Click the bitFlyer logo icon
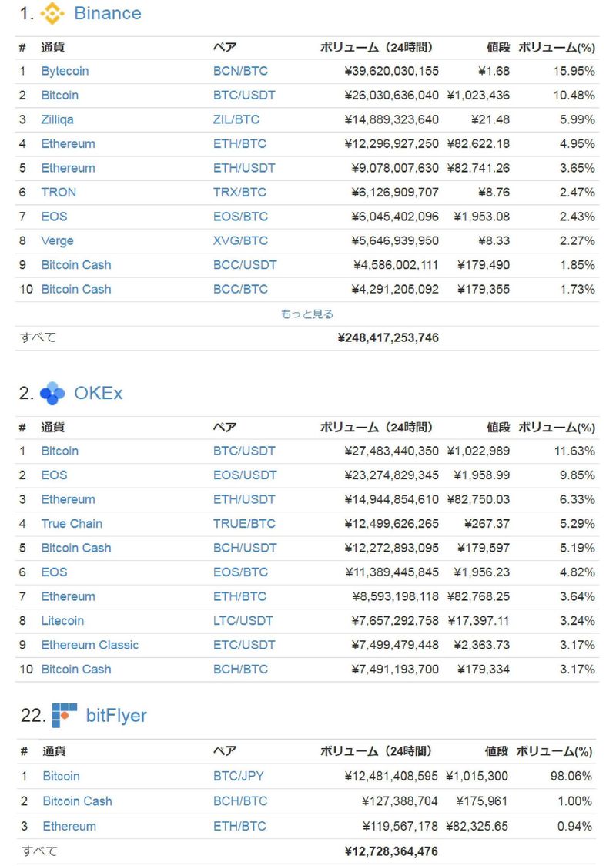Viewport: 616px width, 866px height. click(65, 716)
